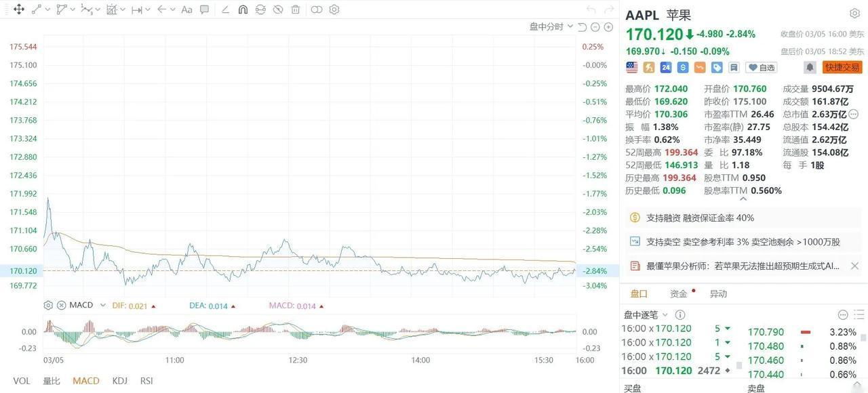Open the 盘中分时 period dropdown
868x393 pixels.
coord(551,26)
